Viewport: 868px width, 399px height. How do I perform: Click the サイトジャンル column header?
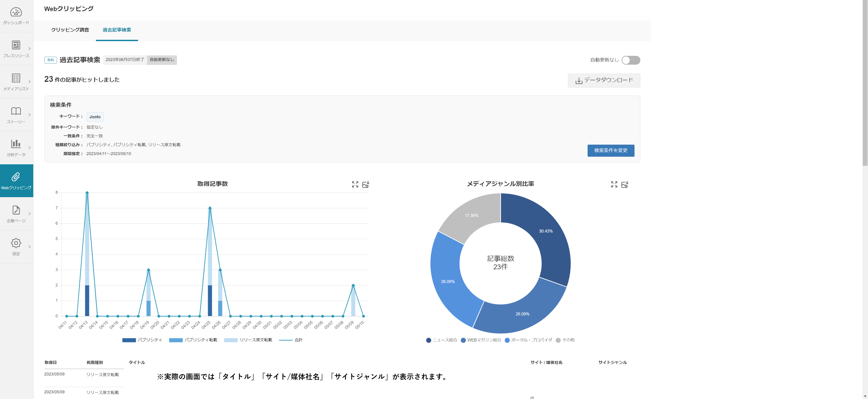[612, 363]
